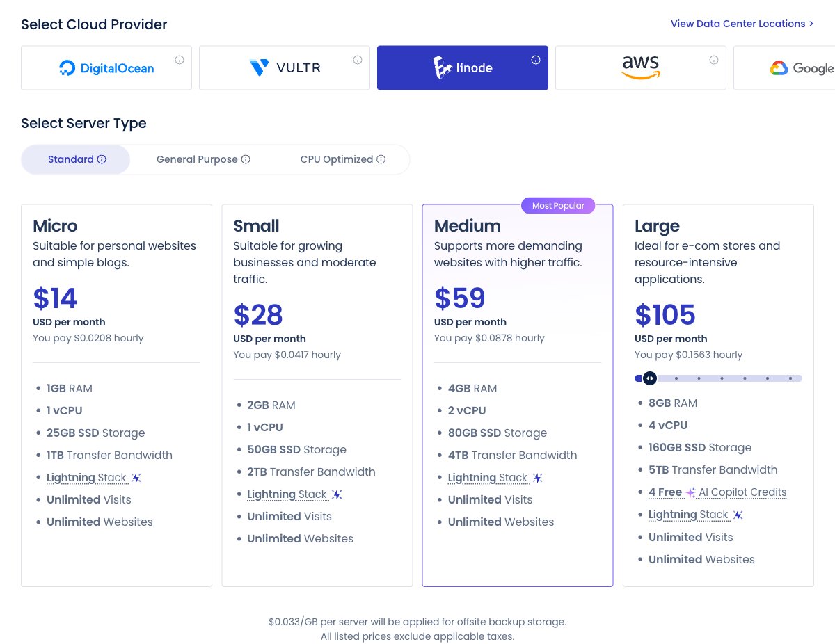Click the Small plan heading

[256, 226]
